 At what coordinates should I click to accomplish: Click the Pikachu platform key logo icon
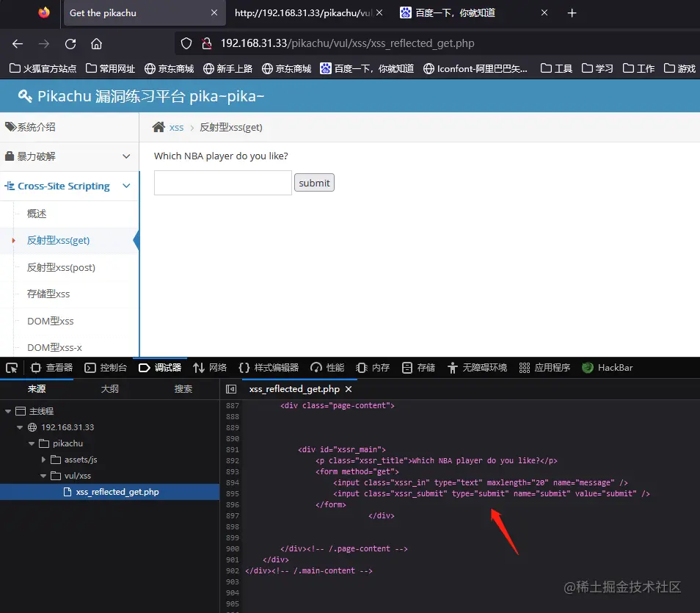25,96
